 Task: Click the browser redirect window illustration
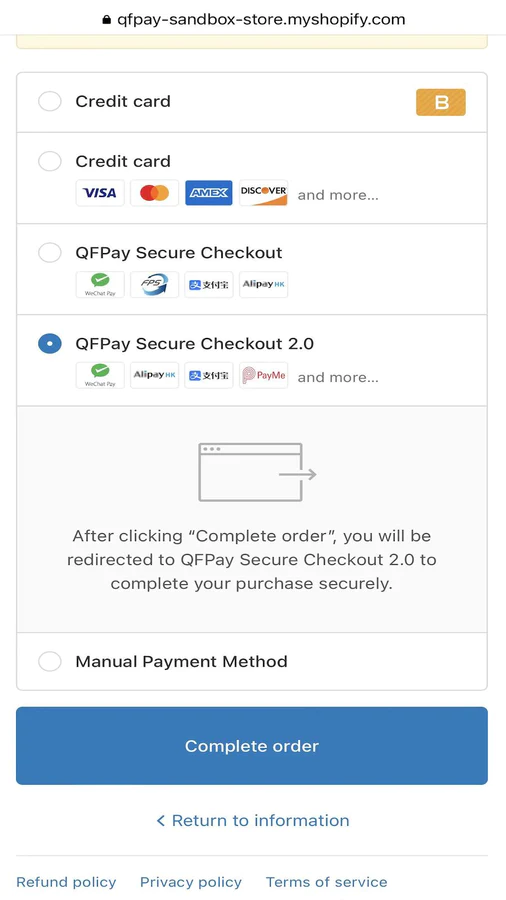[257, 472]
